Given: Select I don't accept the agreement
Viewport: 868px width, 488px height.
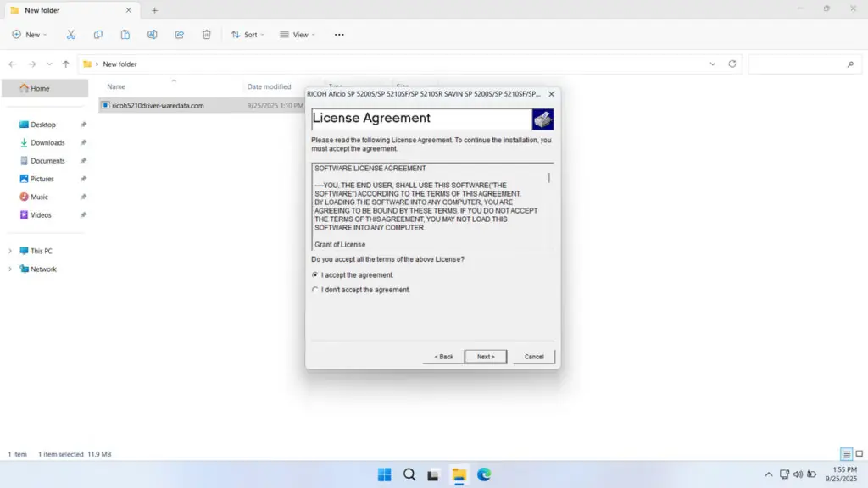Looking at the screenshot, I should coord(315,290).
